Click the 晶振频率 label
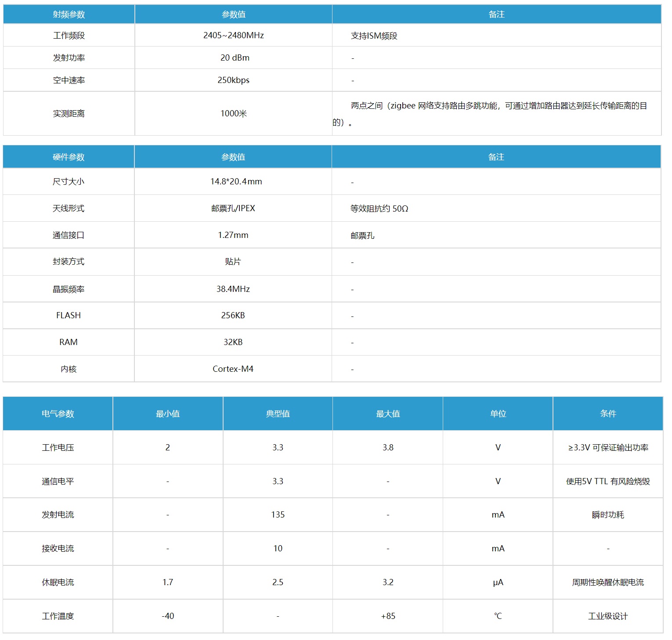672x640 pixels. 69,289
